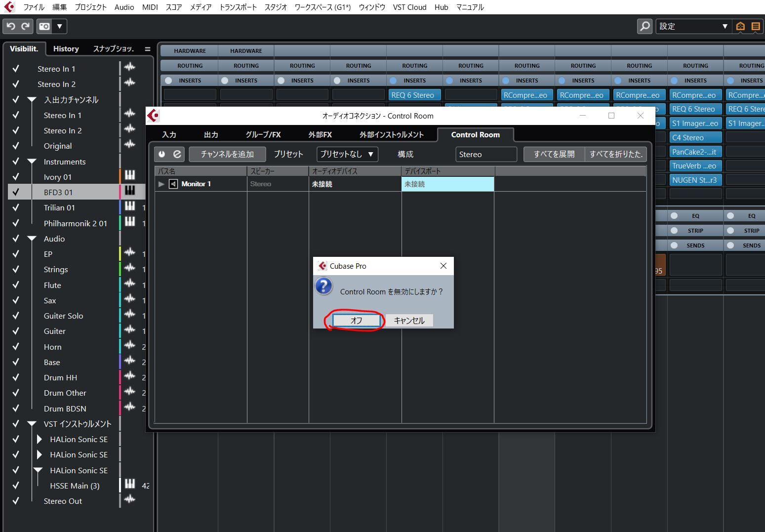Toggle visibility check for Drum Other
This screenshot has height=532, width=765.
coord(16,393)
